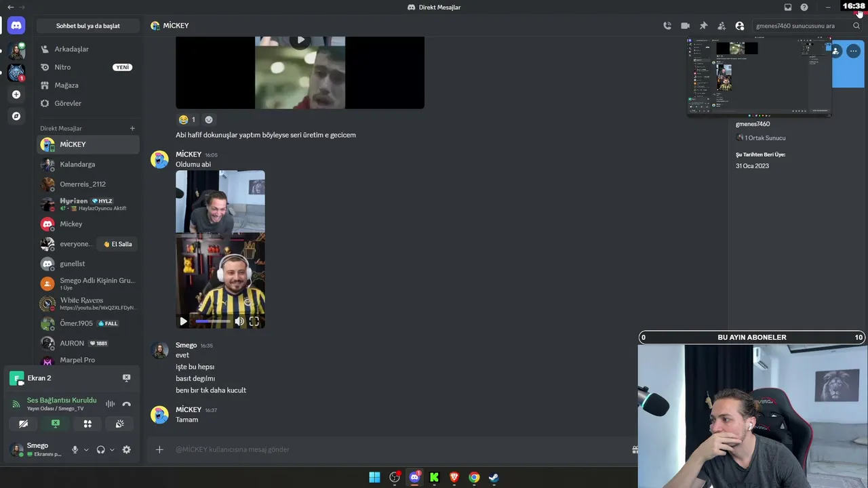Open Smego Adlı Kişinin Grubu chat

click(x=88, y=283)
